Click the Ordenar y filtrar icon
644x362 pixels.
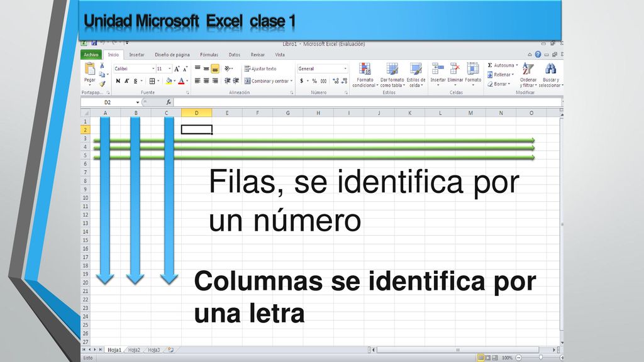coord(528,69)
